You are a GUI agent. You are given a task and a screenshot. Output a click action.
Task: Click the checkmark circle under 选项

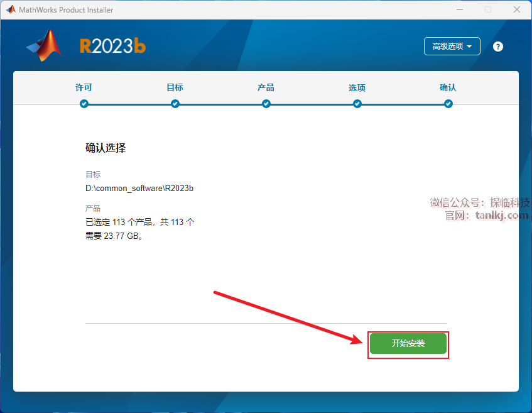coord(357,104)
